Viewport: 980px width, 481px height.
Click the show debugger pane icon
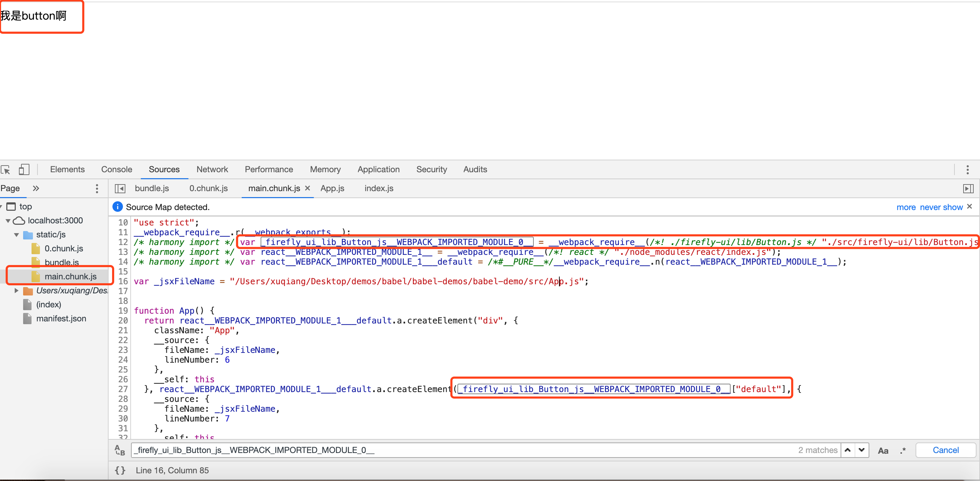(x=968, y=189)
